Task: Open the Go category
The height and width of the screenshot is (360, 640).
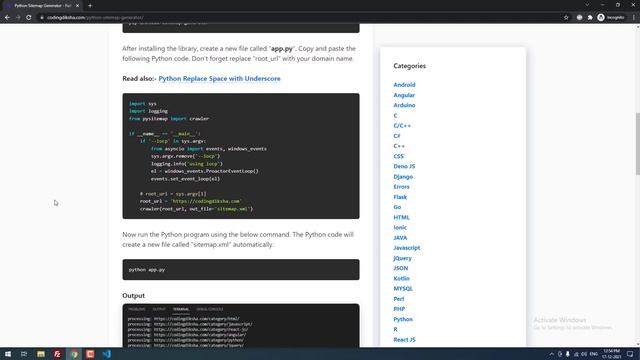Action: [x=397, y=207]
